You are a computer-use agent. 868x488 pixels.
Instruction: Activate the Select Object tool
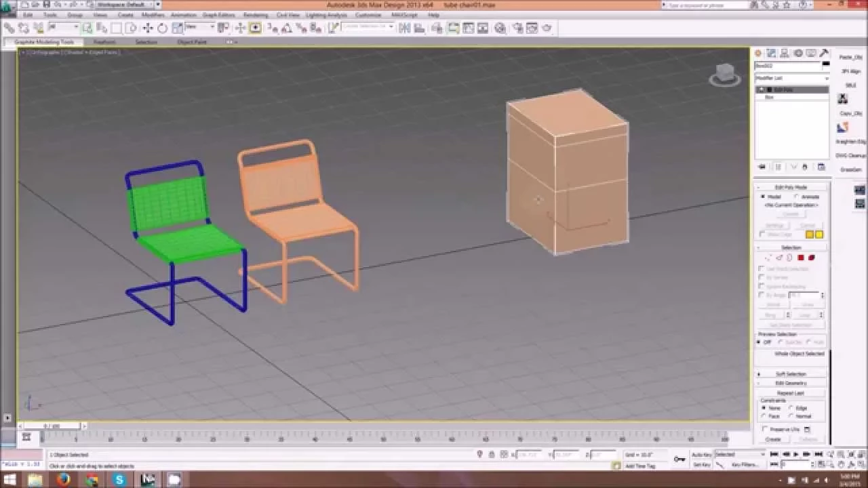(87, 28)
